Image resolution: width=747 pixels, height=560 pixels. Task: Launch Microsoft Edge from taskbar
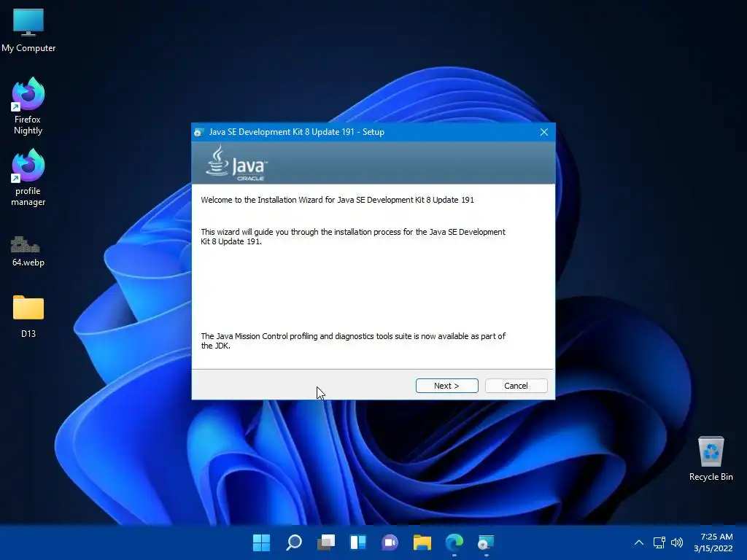(454, 542)
